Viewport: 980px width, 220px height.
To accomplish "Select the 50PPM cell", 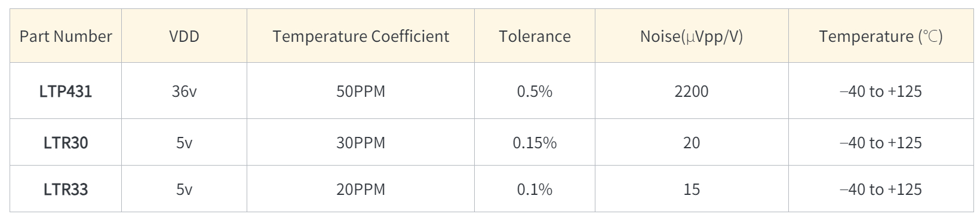I will click(x=361, y=91).
